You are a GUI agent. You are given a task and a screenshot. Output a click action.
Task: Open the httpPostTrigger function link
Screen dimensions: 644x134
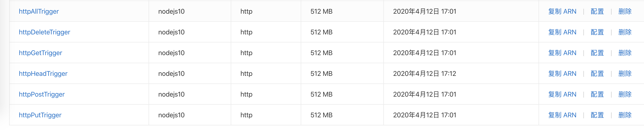coord(42,94)
